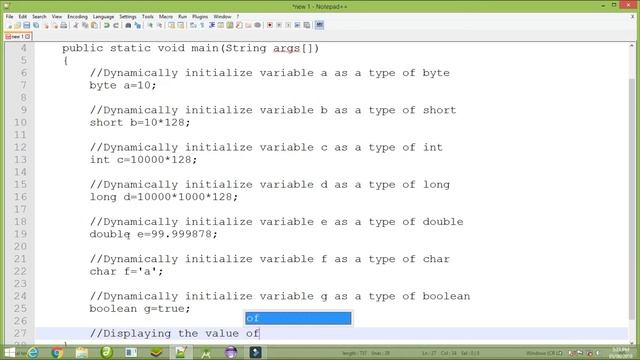Image resolution: width=640 pixels, height=360 pixels.
Task: Click the underlined word 'args' on line 4
Action: point(287,49)
